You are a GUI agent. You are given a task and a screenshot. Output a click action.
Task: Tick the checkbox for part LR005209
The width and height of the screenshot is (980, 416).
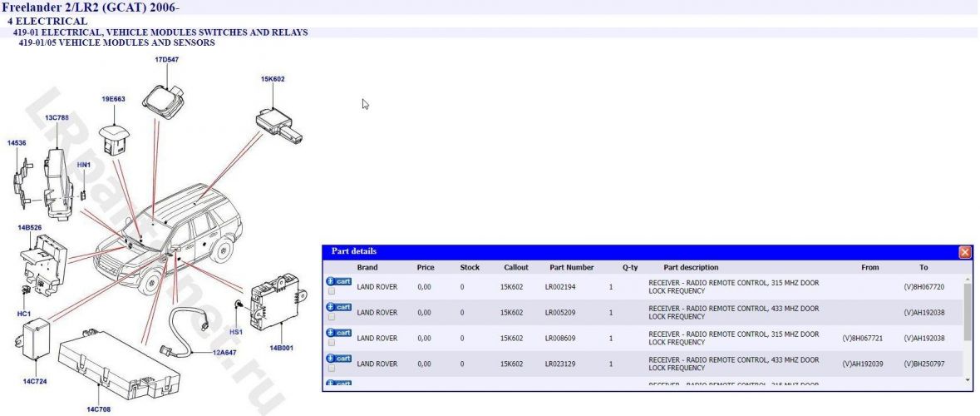tap(332, 316)
